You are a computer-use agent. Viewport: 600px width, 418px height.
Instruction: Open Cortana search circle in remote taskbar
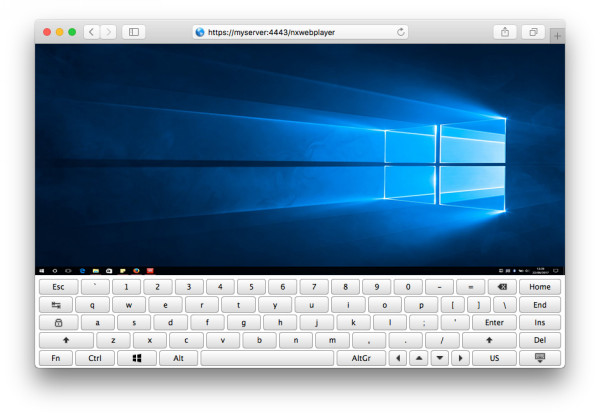(55, 271)
